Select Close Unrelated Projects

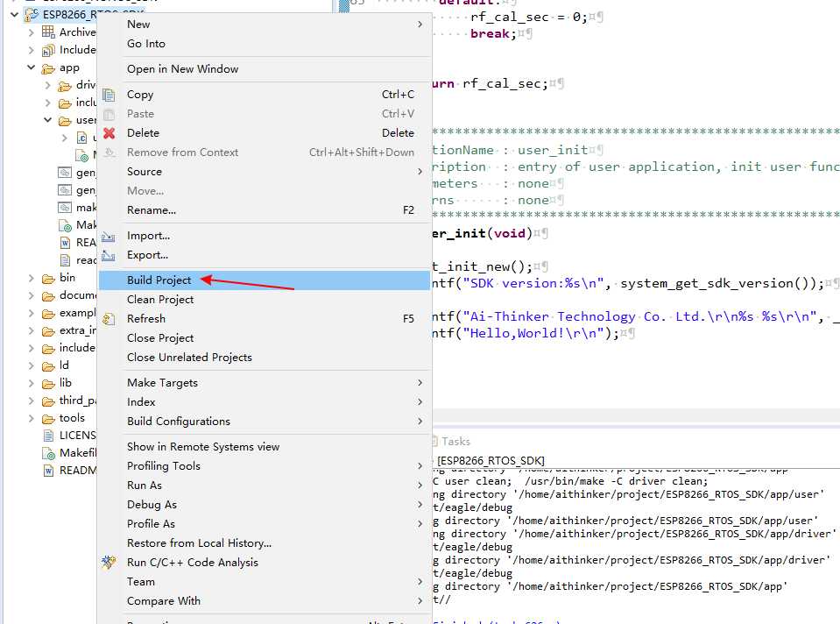tap(265, 358)
